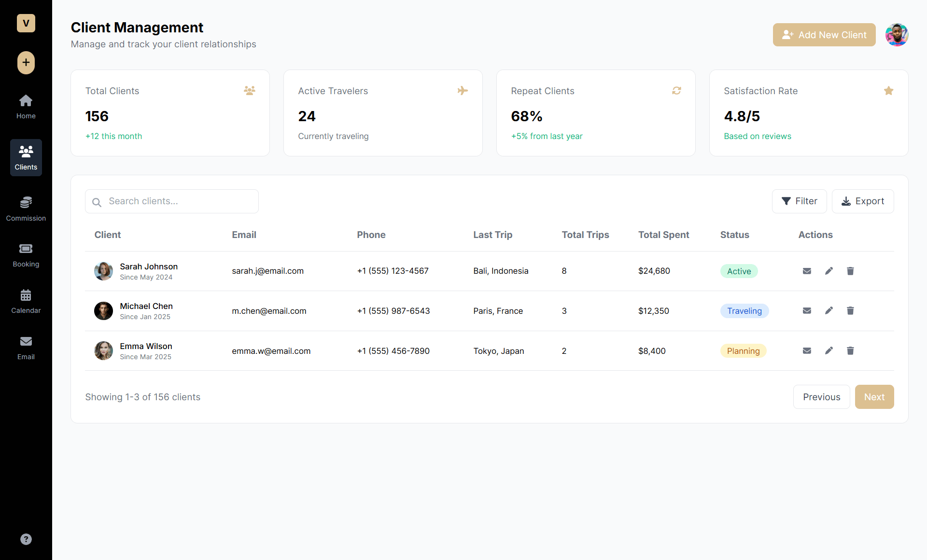Click the envelope icon for Sarah Johnson
Image resolution: width=927 pixels, height=560 pixels.
tap(806, 271)
